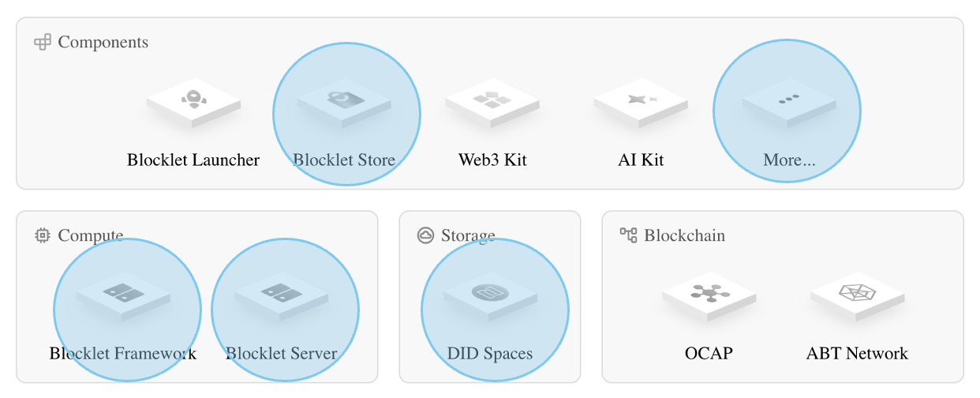Click the Compute chip header icon
This screenshot has height=398, width=980.
(x=43, y=235)
